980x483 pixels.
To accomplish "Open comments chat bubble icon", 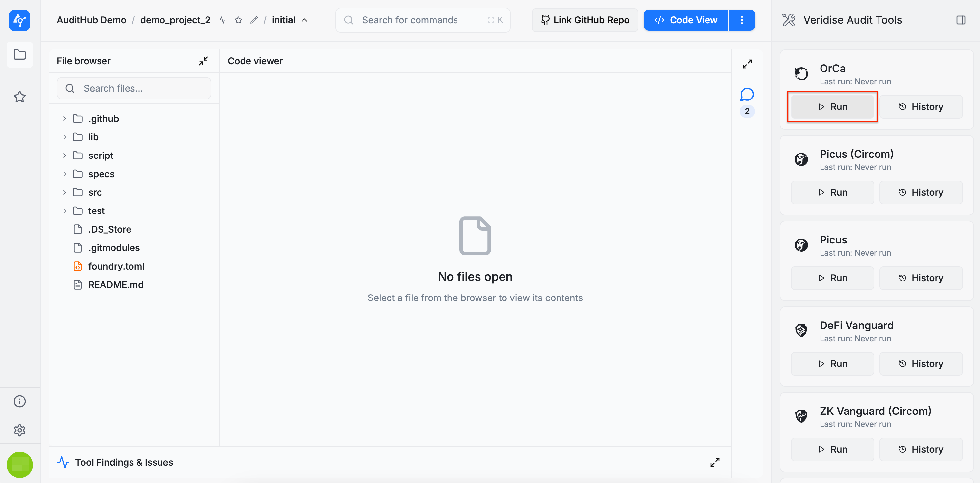I will [747, 94].
